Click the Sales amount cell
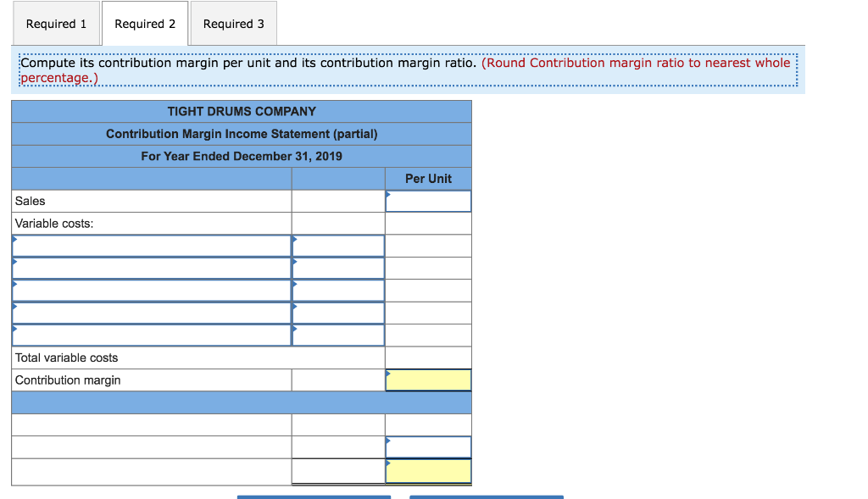Viewport: 868px width, 499px height. (x=337, y=201)
